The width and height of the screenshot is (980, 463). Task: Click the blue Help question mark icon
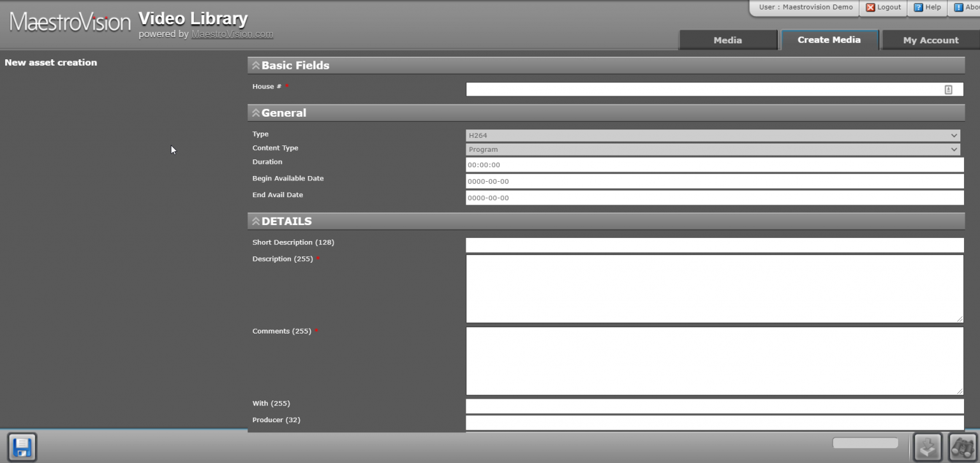click(x=919, y=8)
